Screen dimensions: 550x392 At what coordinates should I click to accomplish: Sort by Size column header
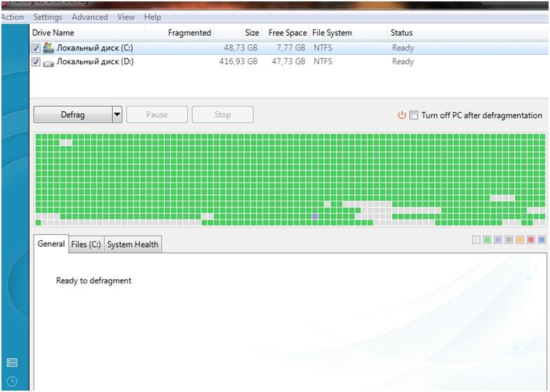pyautogui.click(x=237, y=32)
